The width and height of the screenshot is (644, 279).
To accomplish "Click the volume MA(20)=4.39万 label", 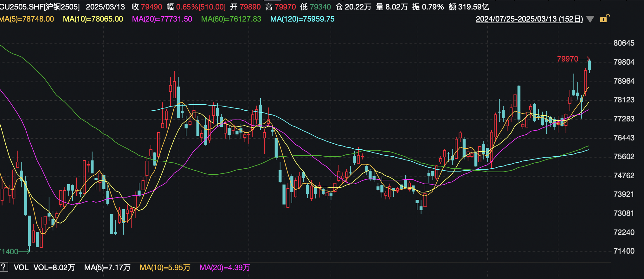I will 225,268.
